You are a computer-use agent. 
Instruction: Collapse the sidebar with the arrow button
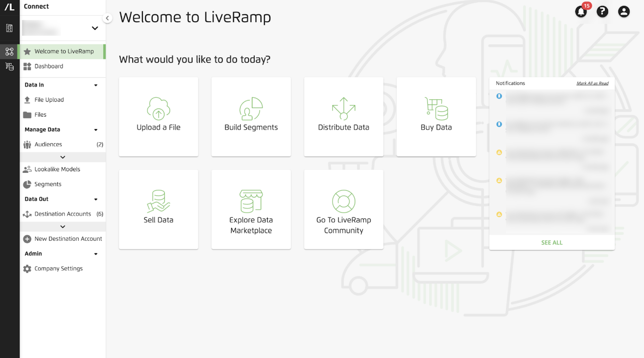[107, 18]
